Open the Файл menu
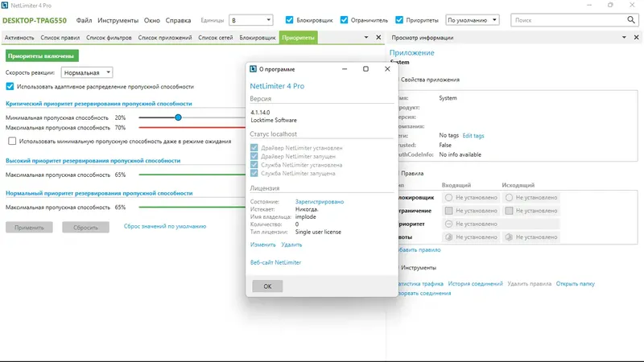This screenshot has width=644, height=362. pyautogui.click(x=85, y=20)
